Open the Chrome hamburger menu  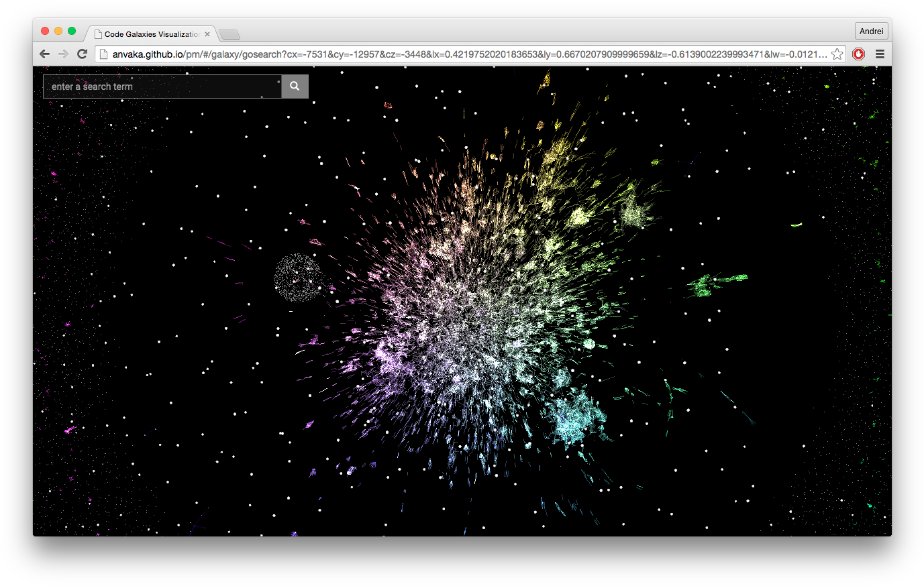click(x=880, y=54)
